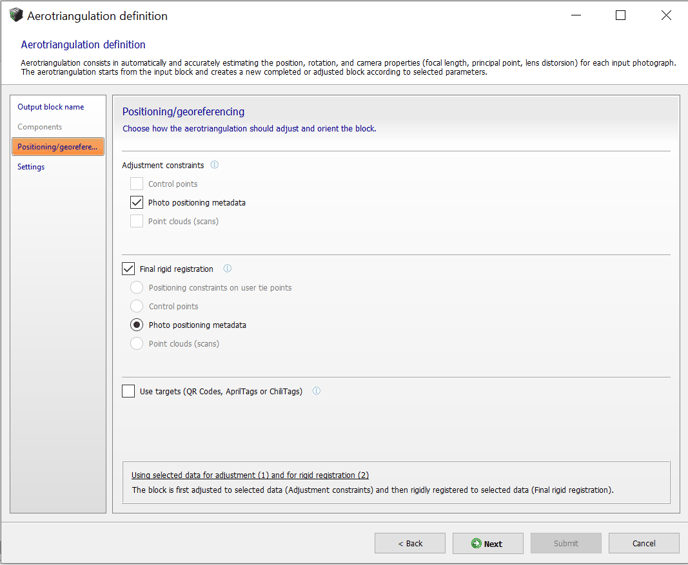Select Photo positioning metadata radio for rigid registration
Image resolution: width=688 pixels, height=565 pixels.
coord(136,325)
